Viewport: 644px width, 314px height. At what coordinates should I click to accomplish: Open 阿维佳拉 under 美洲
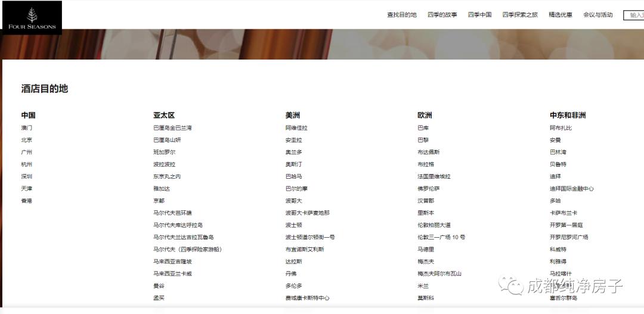[x=296, y=128]
